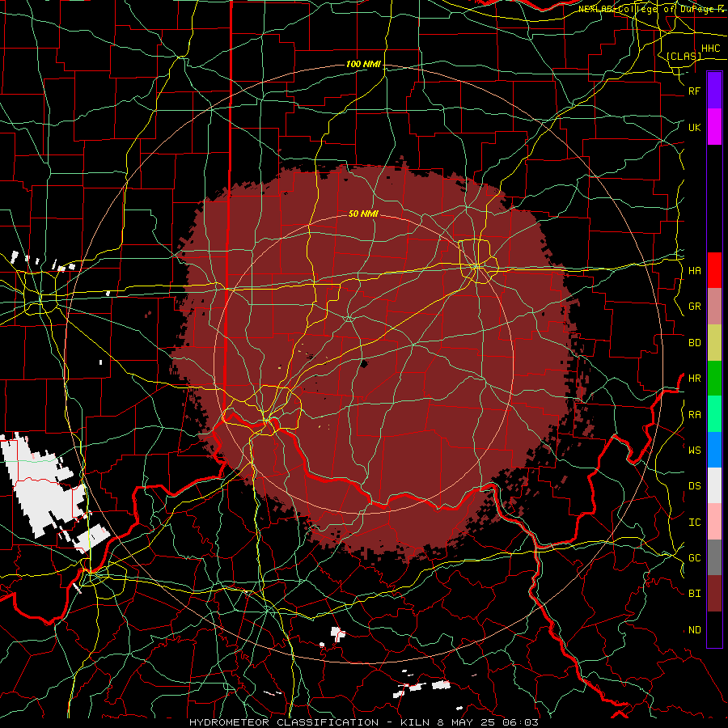Click the ND legend label
The width and height of the screenshot is (728, 728).
(694, 630)
